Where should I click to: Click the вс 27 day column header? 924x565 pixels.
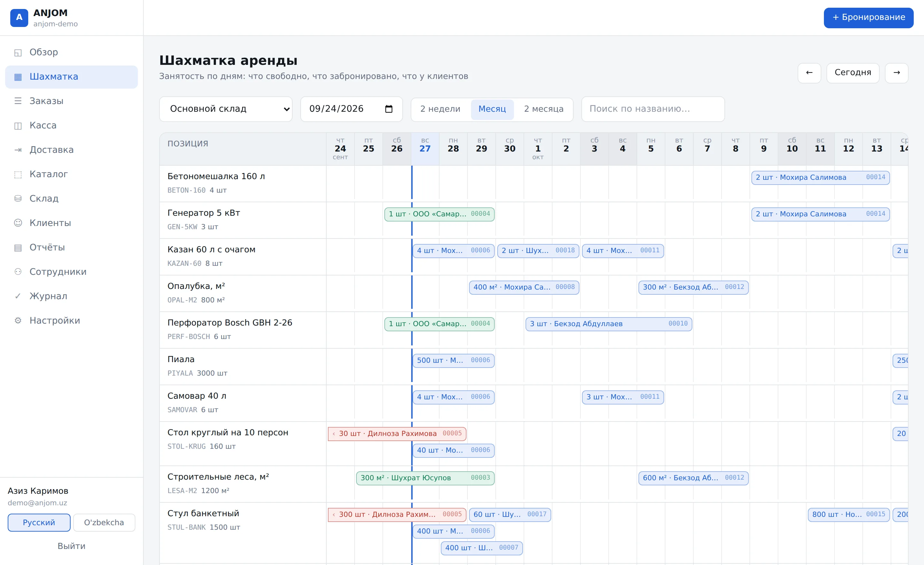pyautogui.click(x=425, y=149)
